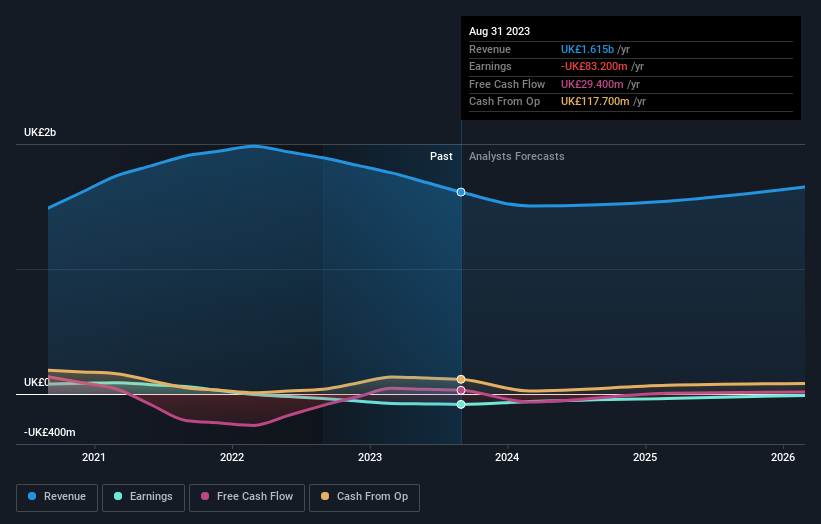
Task: Toggle the Free Cash Flow legend button
Action: tap(247, 497)
